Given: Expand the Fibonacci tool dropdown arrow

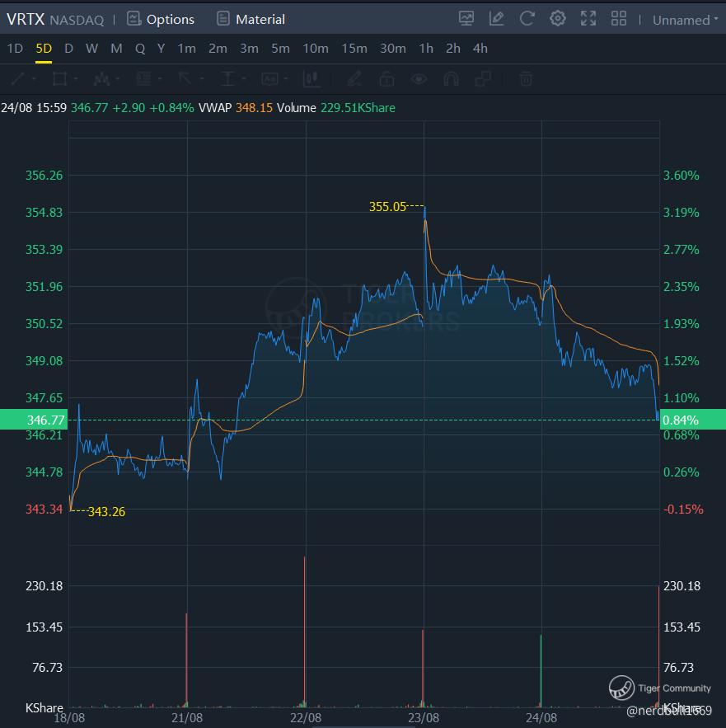Looking at the screenshot, I should pyautogui.click(x=160, y=78).
